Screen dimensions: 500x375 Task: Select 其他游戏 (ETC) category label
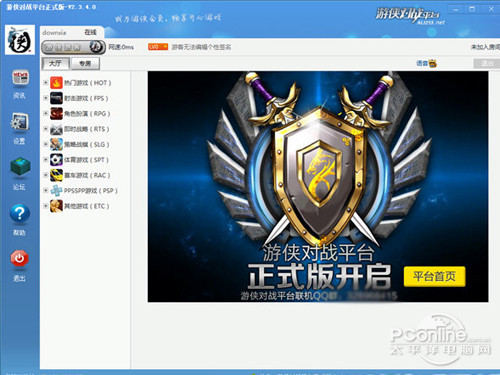click(x=87, y=206)
